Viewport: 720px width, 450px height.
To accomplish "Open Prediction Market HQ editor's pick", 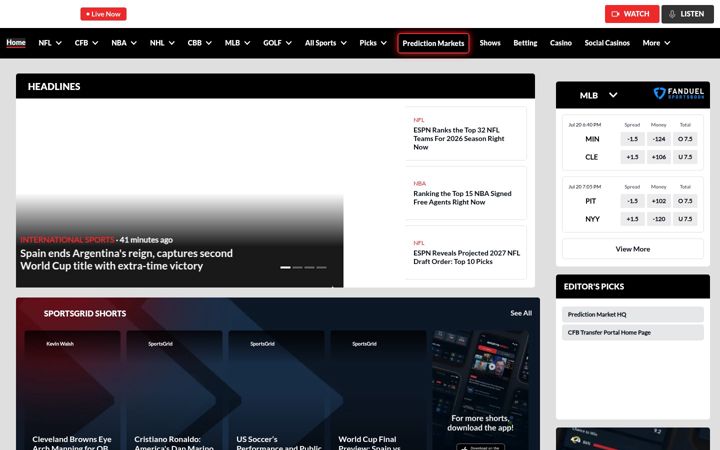I will click(633, 315).
